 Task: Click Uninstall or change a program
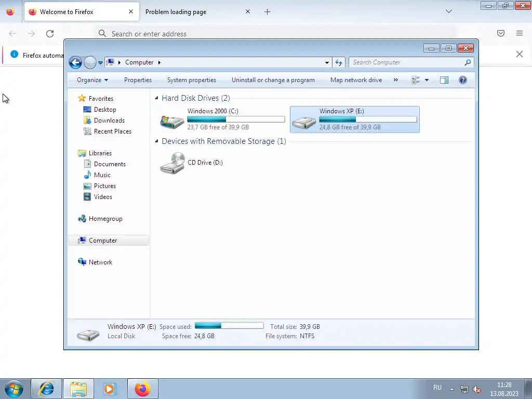[273, 80]
